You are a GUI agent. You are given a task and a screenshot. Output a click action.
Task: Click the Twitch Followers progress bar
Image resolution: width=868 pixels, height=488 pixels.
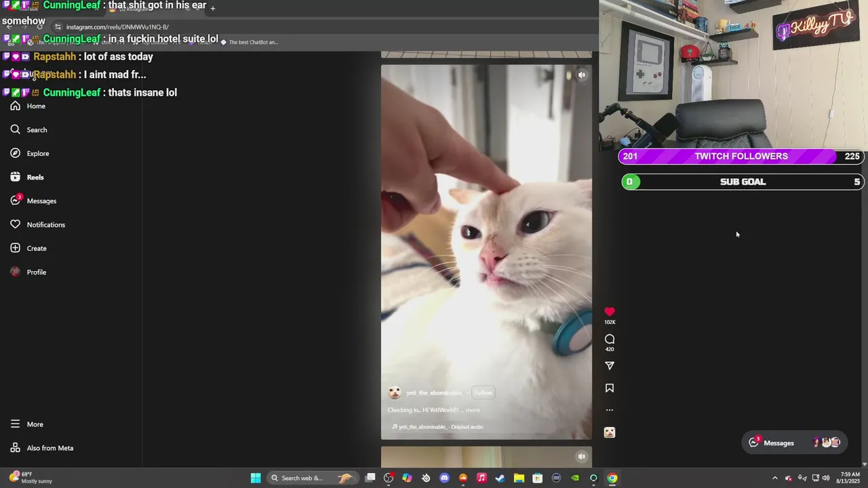[x=742, y=157]
